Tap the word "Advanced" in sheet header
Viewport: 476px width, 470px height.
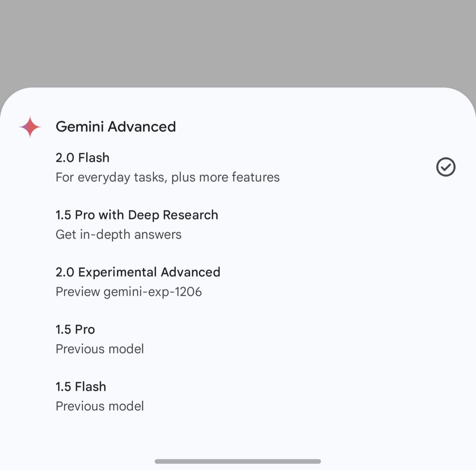click(142, 127)
